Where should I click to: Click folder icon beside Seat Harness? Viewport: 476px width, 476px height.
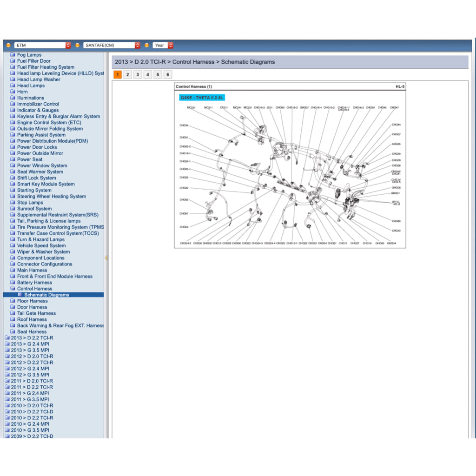point(13,332)
